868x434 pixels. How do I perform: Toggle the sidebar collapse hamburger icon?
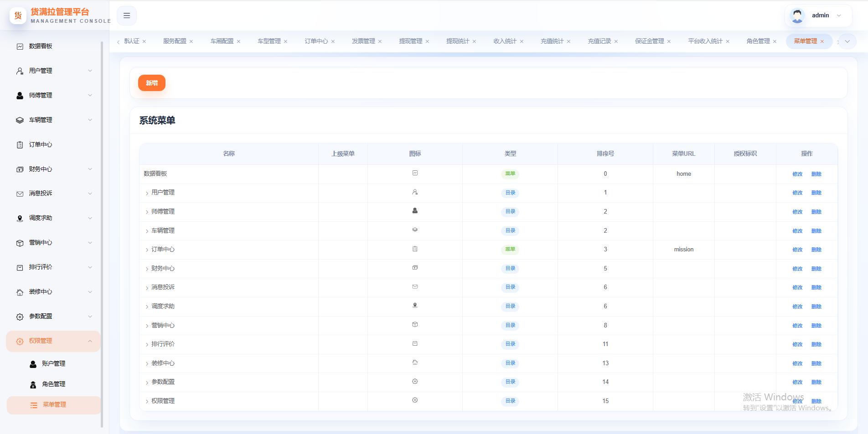click(x=127, y=15)
